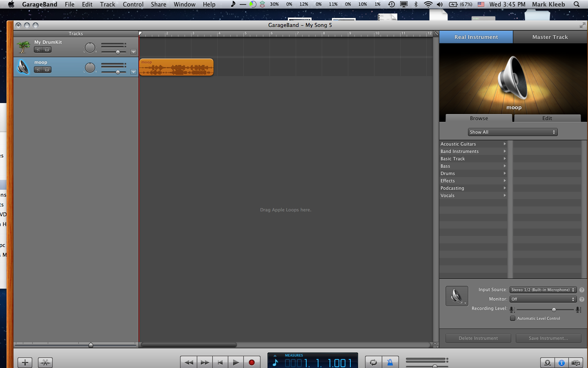Screen dimensions: 588x368
Task: Open the File menu
Action: pos(69,4)
